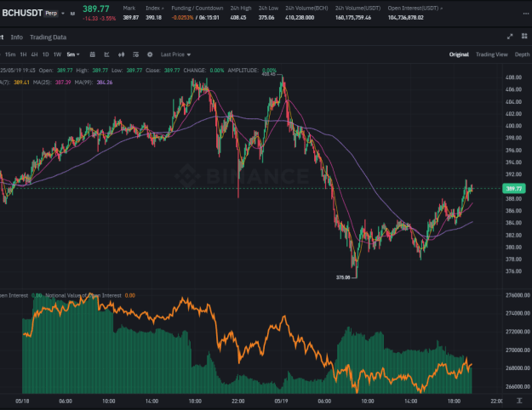The height and width of the screenshot is (410, 532).
Task: Expand the 5m interval dropdown
Action: [73, 54]
